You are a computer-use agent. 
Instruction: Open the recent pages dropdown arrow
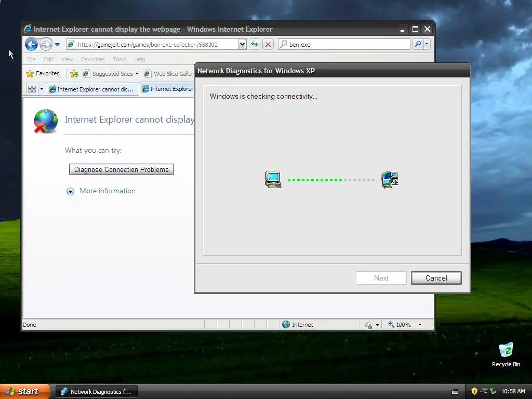[57, 45]
